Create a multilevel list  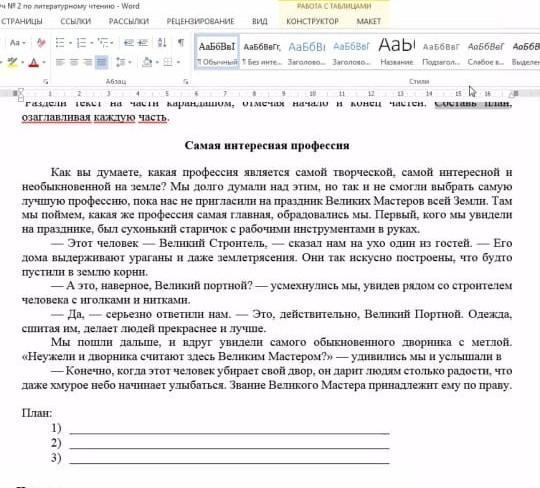click(103, 43)
